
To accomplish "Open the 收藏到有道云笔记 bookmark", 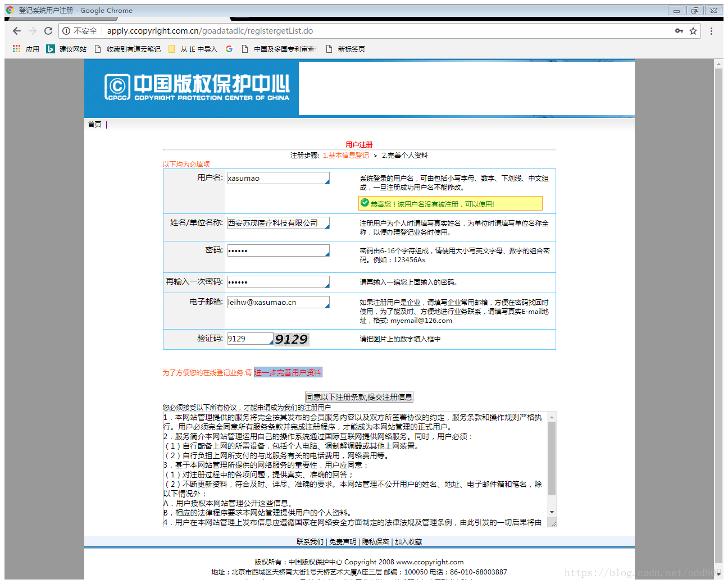I will click(128, 49).
